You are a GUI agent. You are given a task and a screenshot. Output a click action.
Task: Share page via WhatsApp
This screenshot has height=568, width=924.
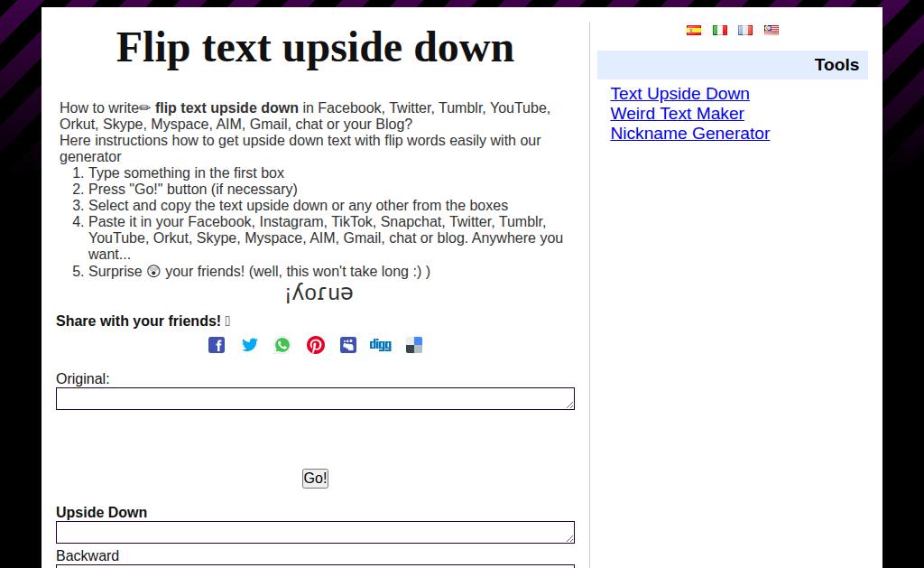[x=282, y=345]
